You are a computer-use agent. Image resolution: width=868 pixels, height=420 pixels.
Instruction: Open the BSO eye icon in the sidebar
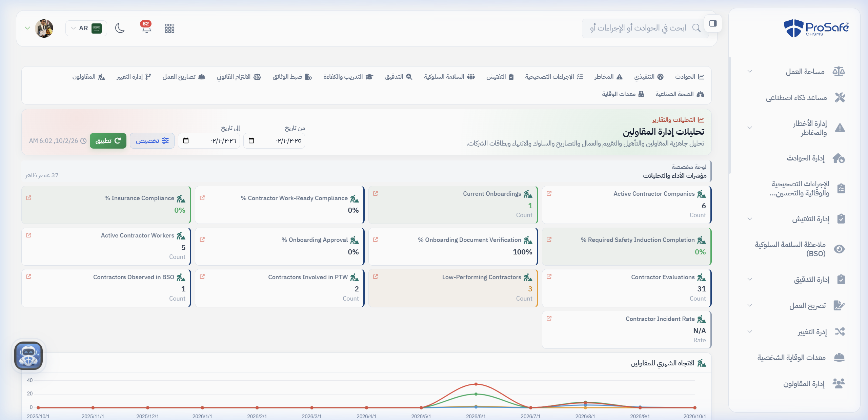(839, 249)
